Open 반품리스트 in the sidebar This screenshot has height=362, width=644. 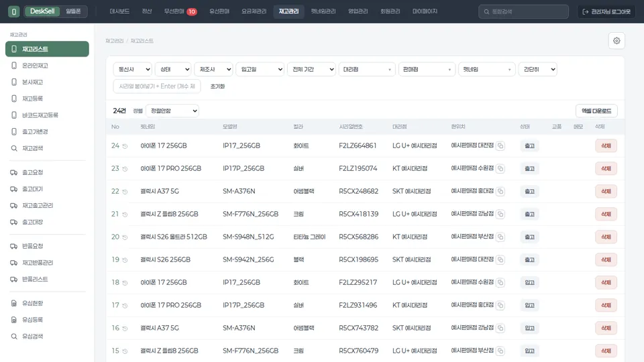pos(35,279)
